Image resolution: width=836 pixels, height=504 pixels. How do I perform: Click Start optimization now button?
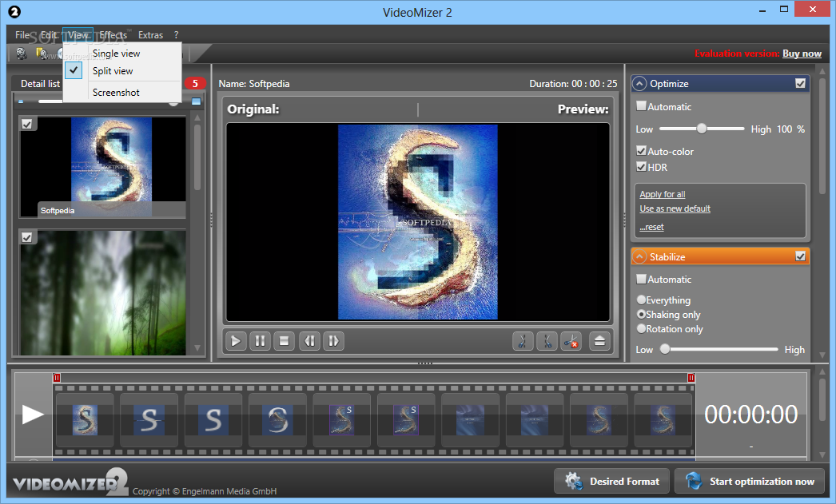point(749,481)
